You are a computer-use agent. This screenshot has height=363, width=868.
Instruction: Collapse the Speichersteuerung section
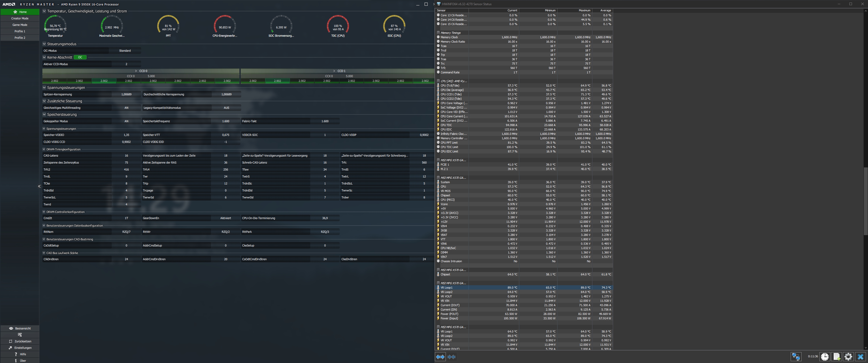(x=44, y=114)
